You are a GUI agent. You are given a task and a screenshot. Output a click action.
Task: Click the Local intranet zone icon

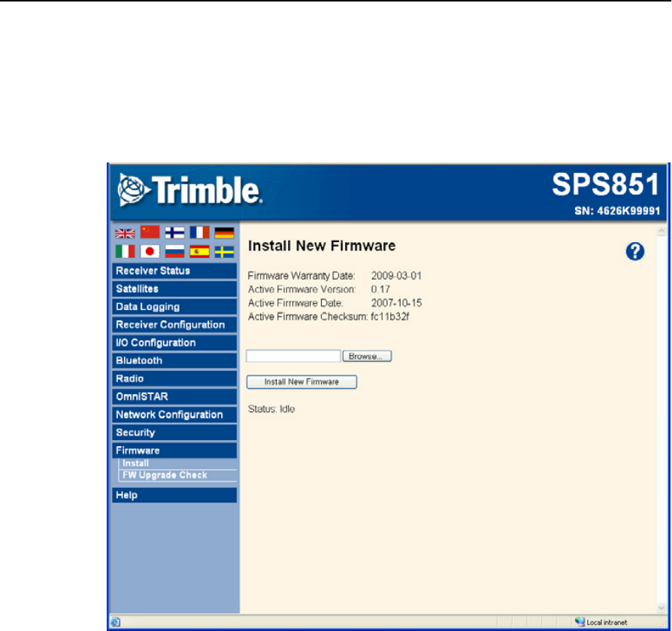pyautogui.click(x=580, y=621)
